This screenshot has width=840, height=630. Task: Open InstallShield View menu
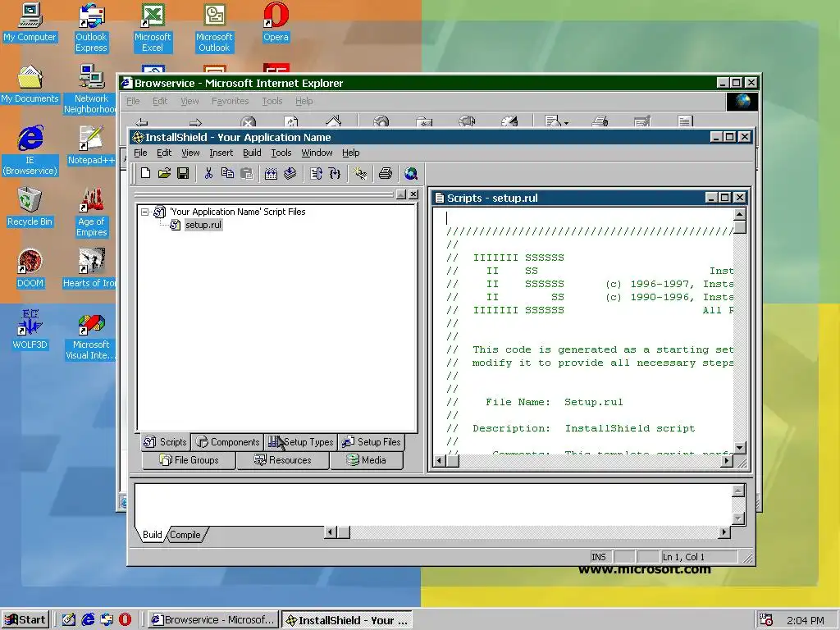[x=190, y=153]
